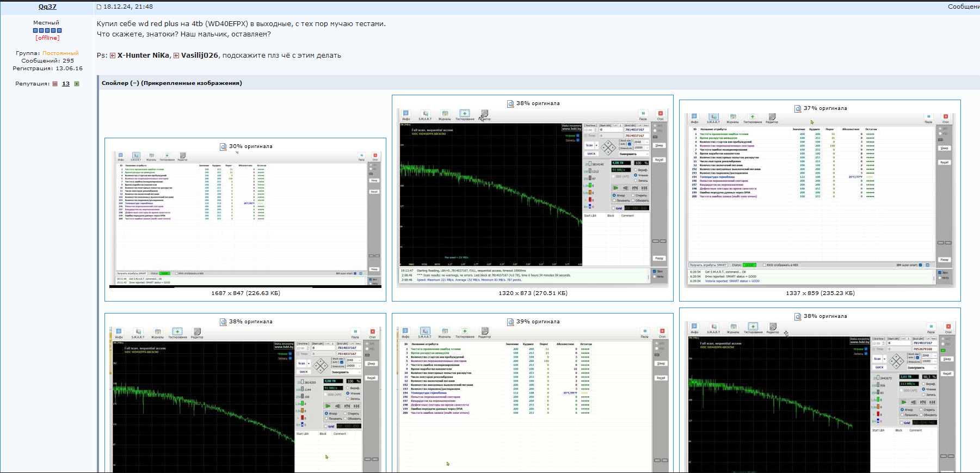Screen dimensions: 980x473
Task: Click the magnifier icon next to 37% оригинала
Action: 798,108
